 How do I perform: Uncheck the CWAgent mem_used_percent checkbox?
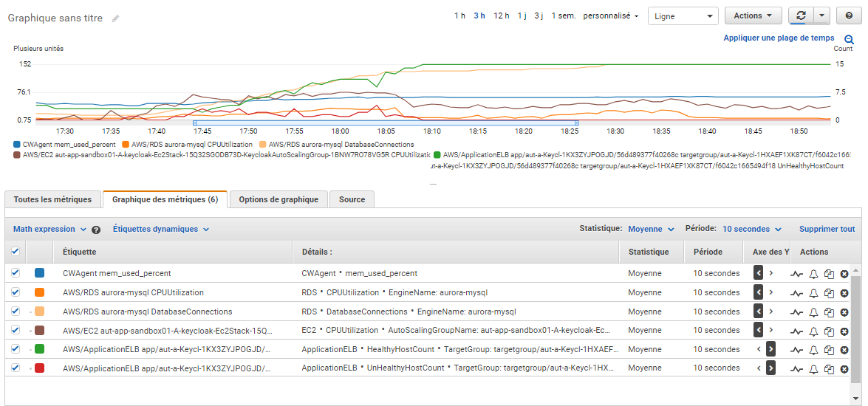pos(16,272)
